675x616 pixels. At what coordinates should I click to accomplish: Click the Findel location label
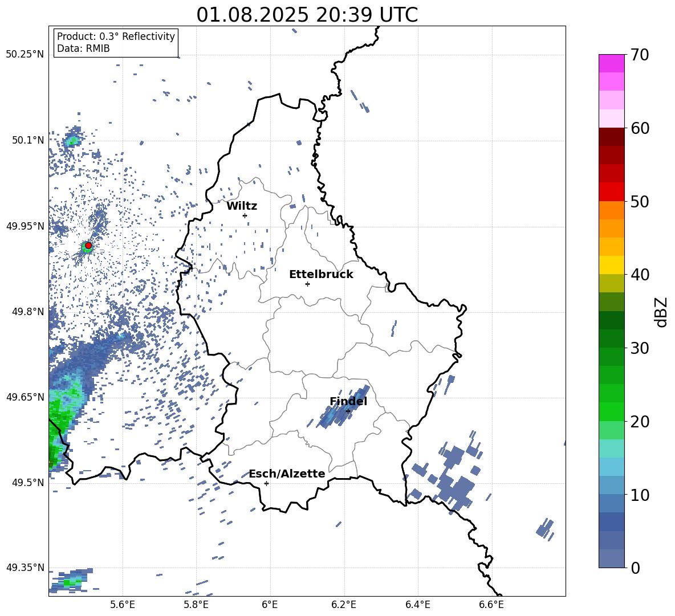pyautogui.click(x=348, y=401)
